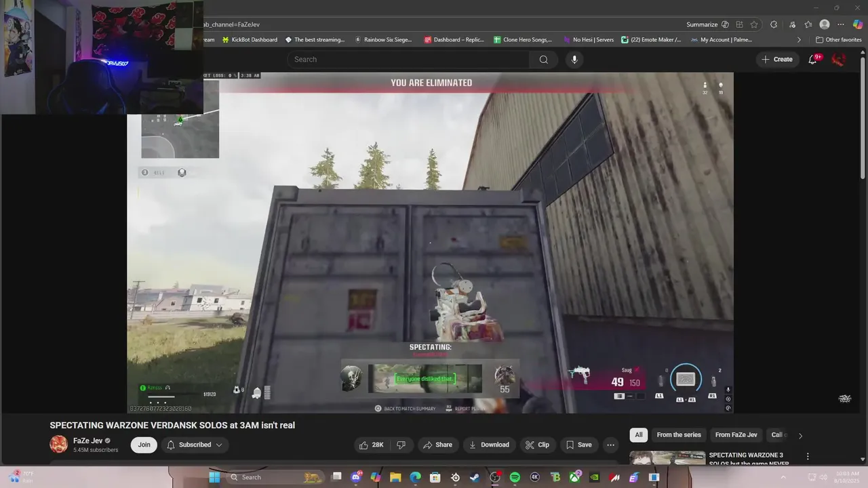Click the YouTube search field
This screenshot has height=488, width=868.
click(x=409, y=60)
